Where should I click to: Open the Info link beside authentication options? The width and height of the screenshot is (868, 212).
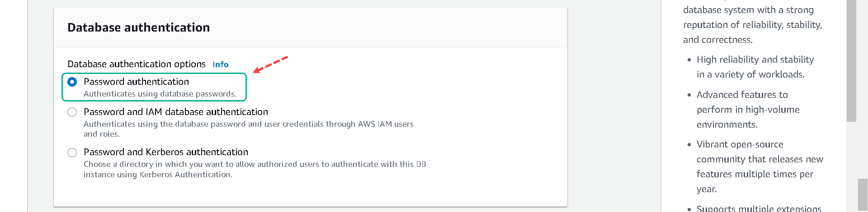tap(221, 65)
